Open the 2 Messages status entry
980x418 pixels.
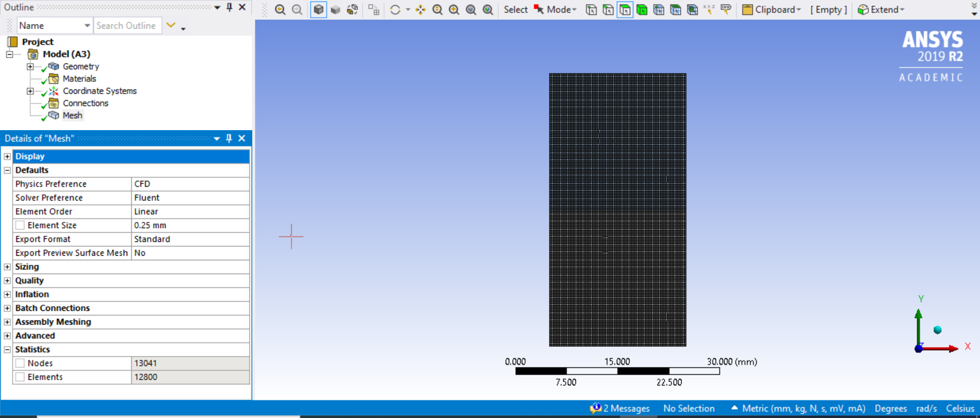[x=620, y=408]
